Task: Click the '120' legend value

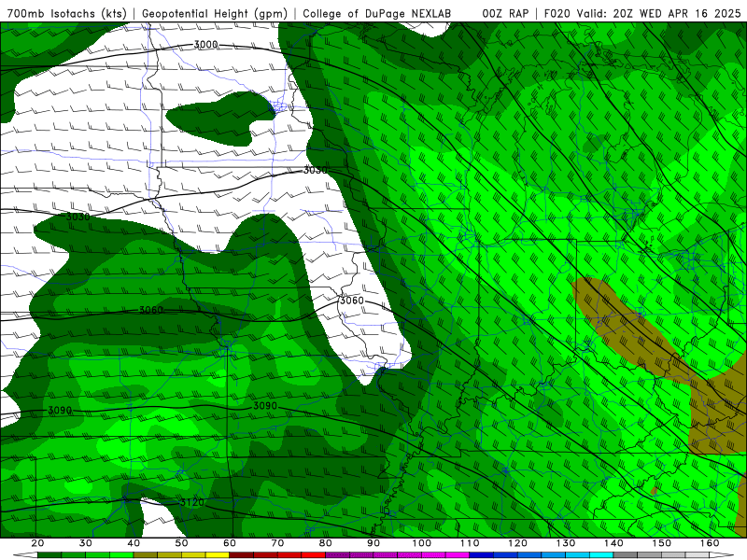Action: [518, 543]
